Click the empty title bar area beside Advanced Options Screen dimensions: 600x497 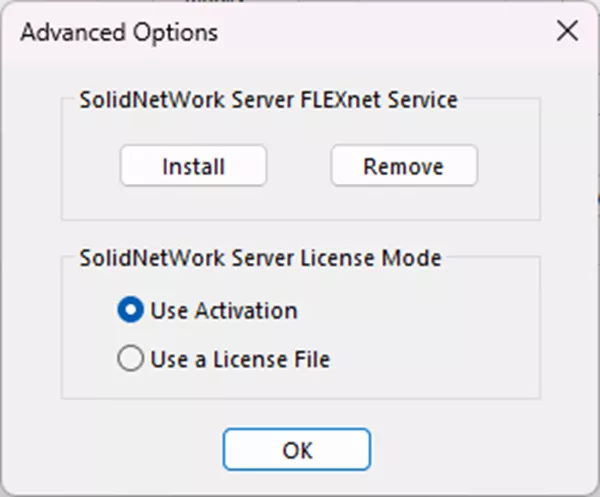coord(380,32)
